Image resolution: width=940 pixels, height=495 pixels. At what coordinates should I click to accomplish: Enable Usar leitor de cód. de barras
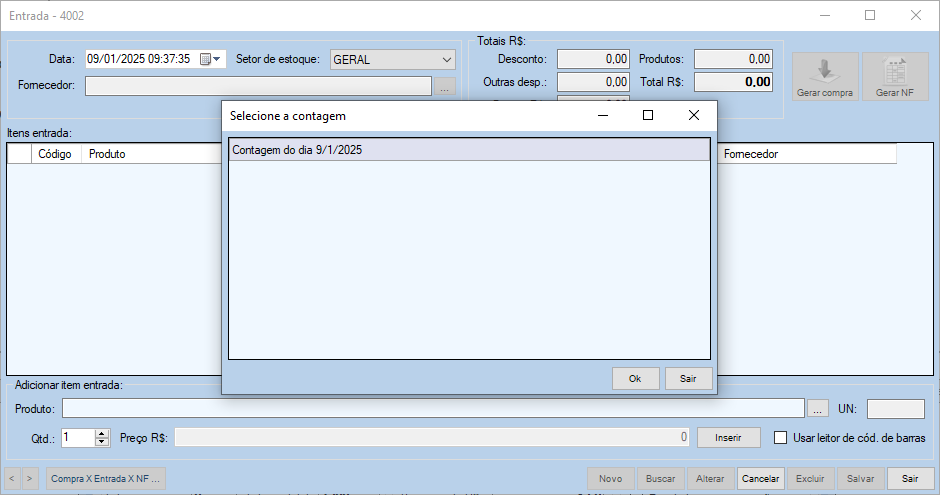782,437
